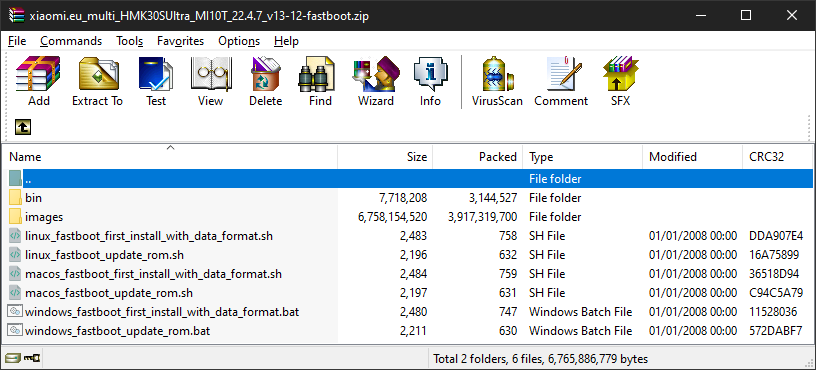Screen dimensions: 816x370
Task: Open the View file tool
Action: [x=211, y=74]
